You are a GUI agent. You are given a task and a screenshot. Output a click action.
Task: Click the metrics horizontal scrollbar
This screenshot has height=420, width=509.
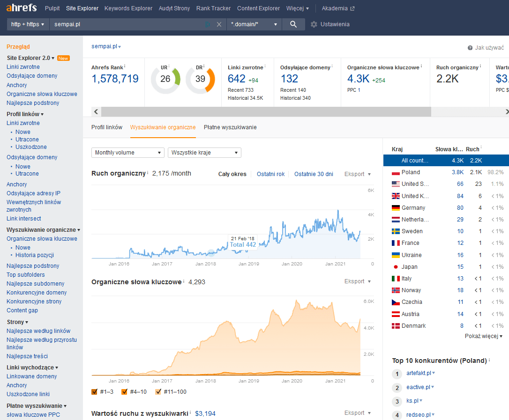pyautogui.click(x=266, y=111)
